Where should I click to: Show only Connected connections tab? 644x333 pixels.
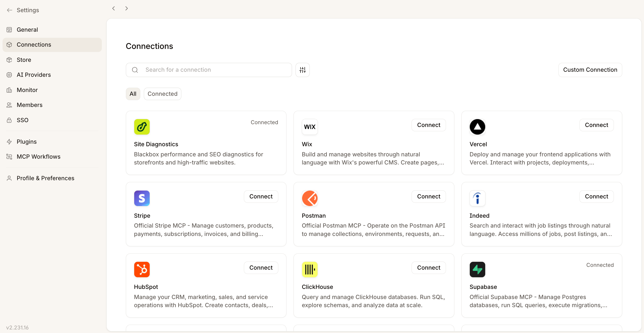[x=163, y=94]
